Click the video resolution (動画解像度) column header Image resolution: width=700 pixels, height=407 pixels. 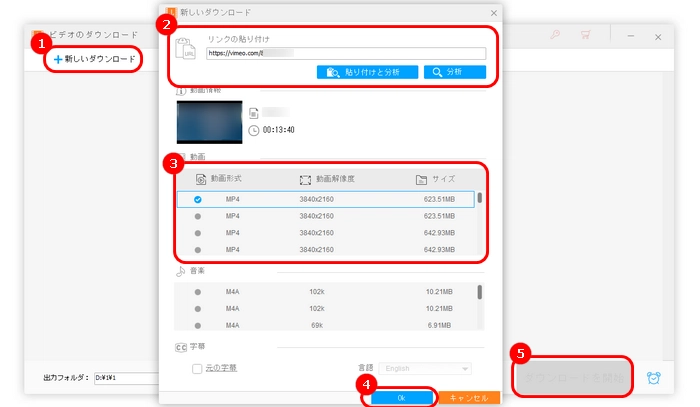pyautogui.click(x=327, y=179)
